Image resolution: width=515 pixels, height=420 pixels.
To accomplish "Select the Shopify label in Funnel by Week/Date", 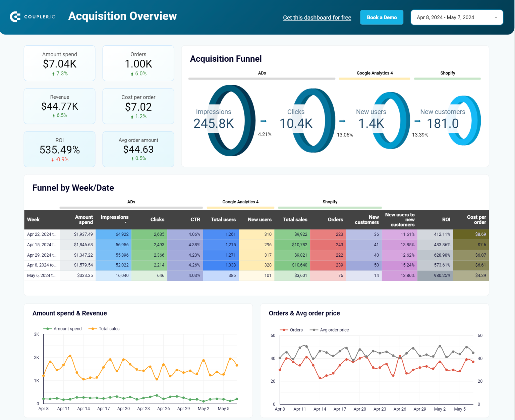I will pyautogui.click(x=330, y=202).
